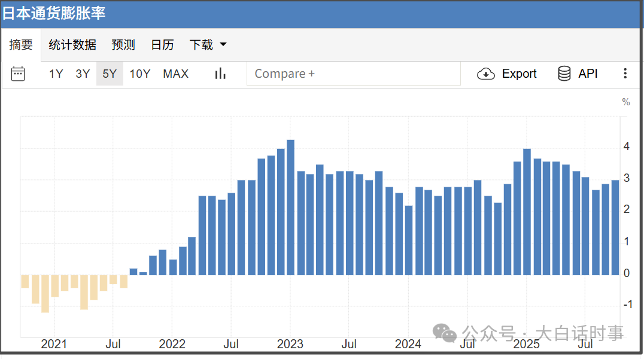Switch to the 摘要 tab

[21, 45]
